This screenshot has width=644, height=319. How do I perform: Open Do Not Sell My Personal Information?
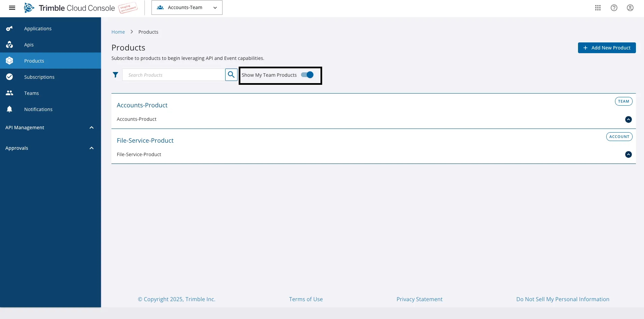tap(563, 299)
